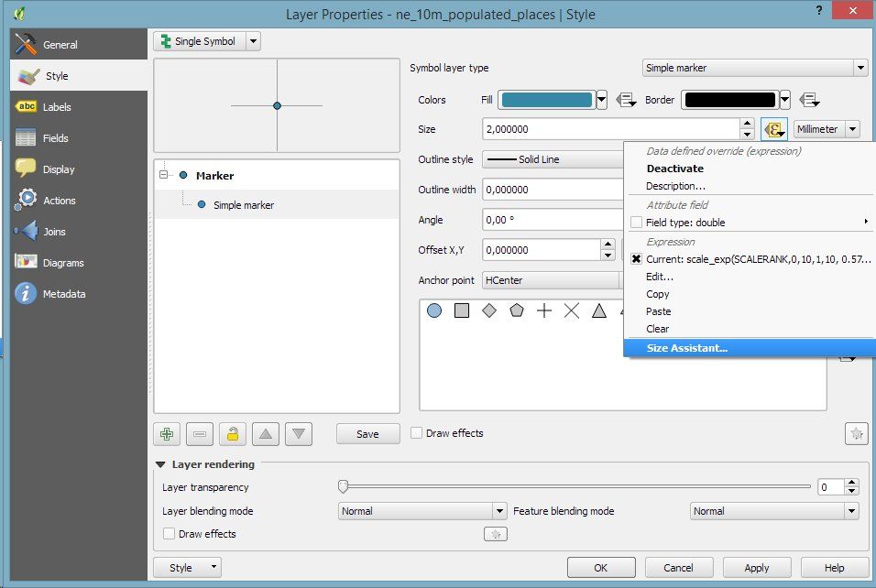Move symbol layer up with triangle icon
This screenshot has width=876, height=588.
266,434
